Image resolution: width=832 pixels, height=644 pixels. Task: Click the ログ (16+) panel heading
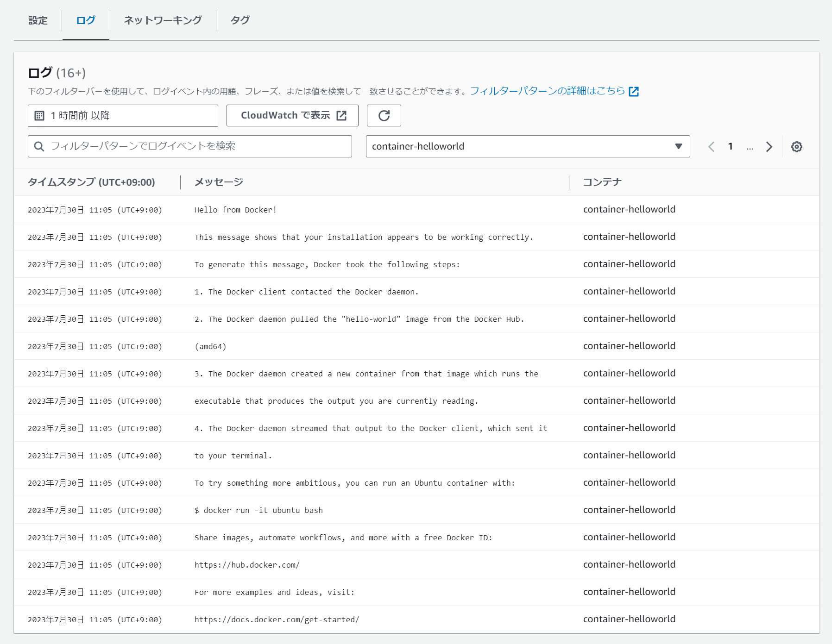coord(57,73)
